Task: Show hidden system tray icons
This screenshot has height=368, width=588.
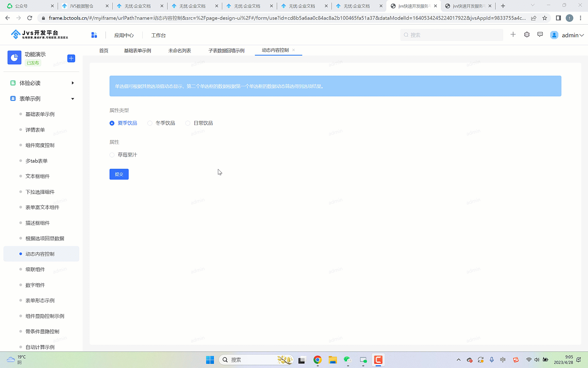Action: pyautogui.click(x=459, y=360)
